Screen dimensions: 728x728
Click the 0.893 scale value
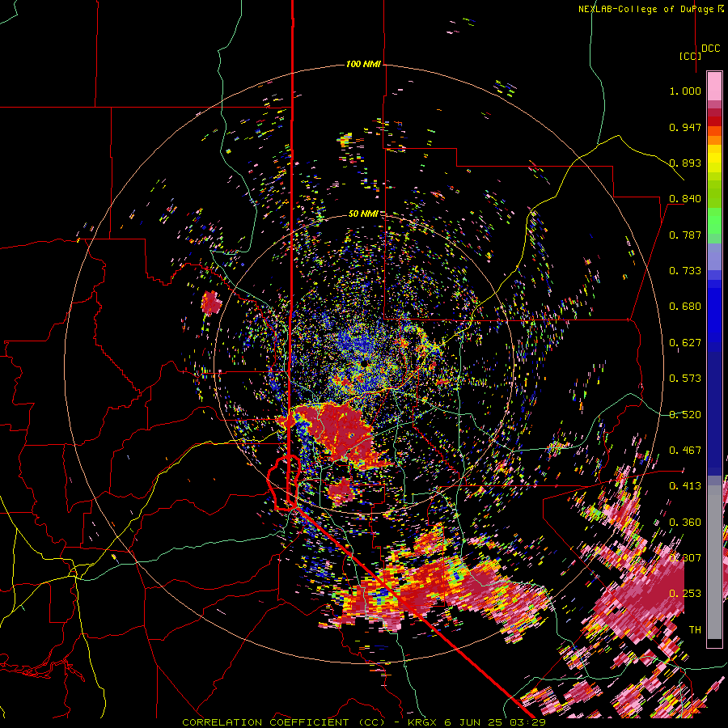point(685,163)
